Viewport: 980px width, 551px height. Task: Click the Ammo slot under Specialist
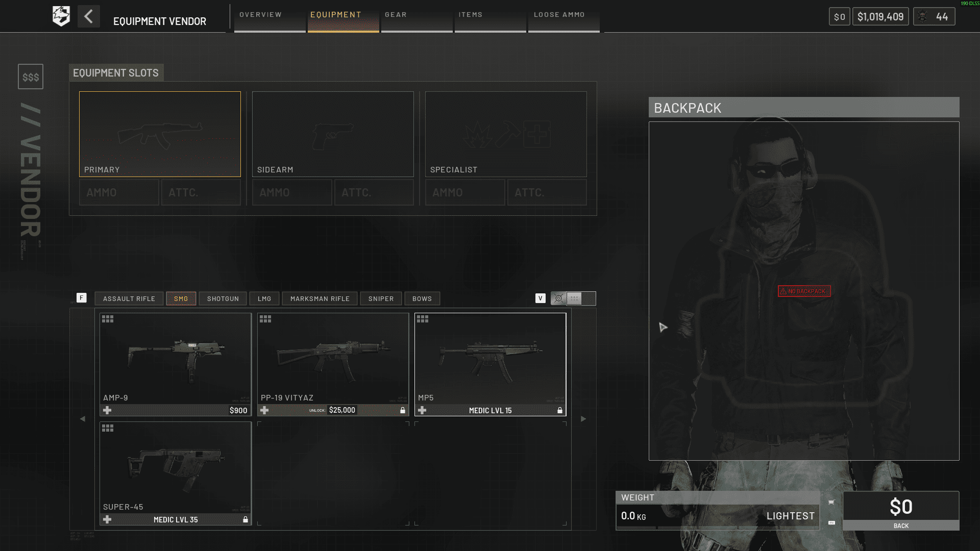[465, 192]
